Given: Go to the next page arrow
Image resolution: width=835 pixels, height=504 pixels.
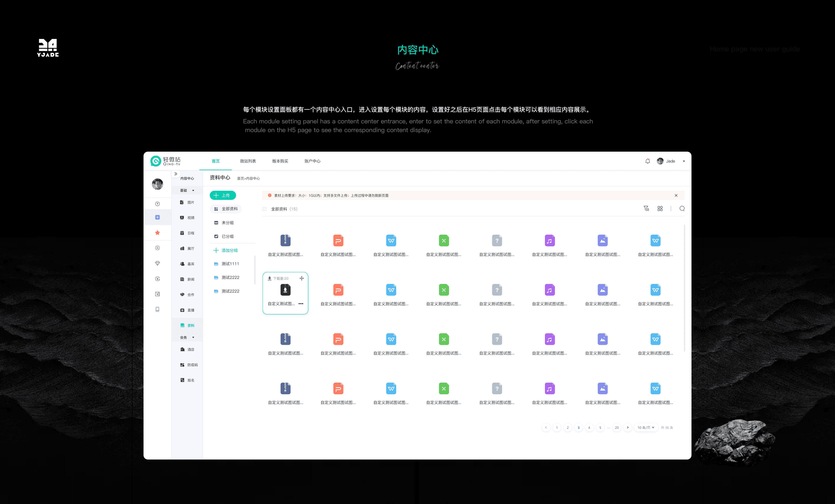Looking at the screenshot, I should coord(628,428).
